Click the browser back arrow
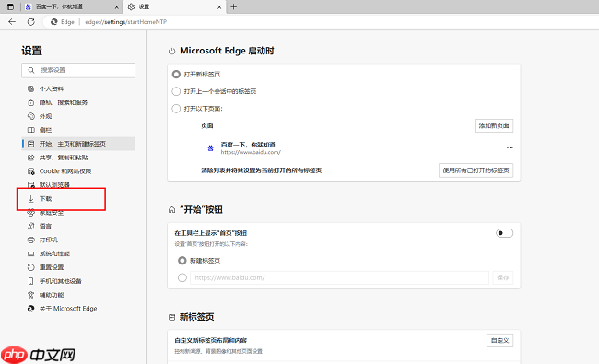Image resolution: width=599 pixels, height=364 pixels. [12, 22]
